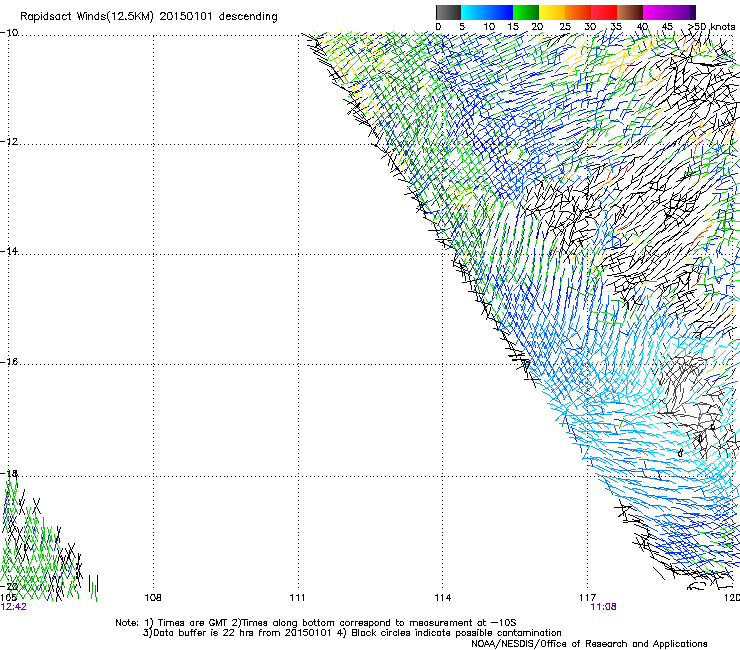Image resolution: width=740 pixels, height=650 pixels.
Task: Click the '45' legend scale number
Action: click(x=667, y=26)
